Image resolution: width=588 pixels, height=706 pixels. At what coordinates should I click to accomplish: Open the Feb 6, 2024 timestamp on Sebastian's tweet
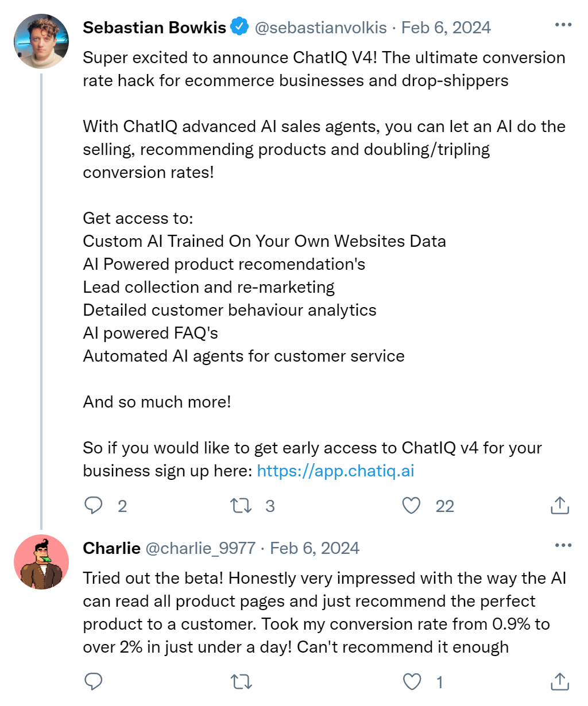pyautogui.click(x=446, y=28)
